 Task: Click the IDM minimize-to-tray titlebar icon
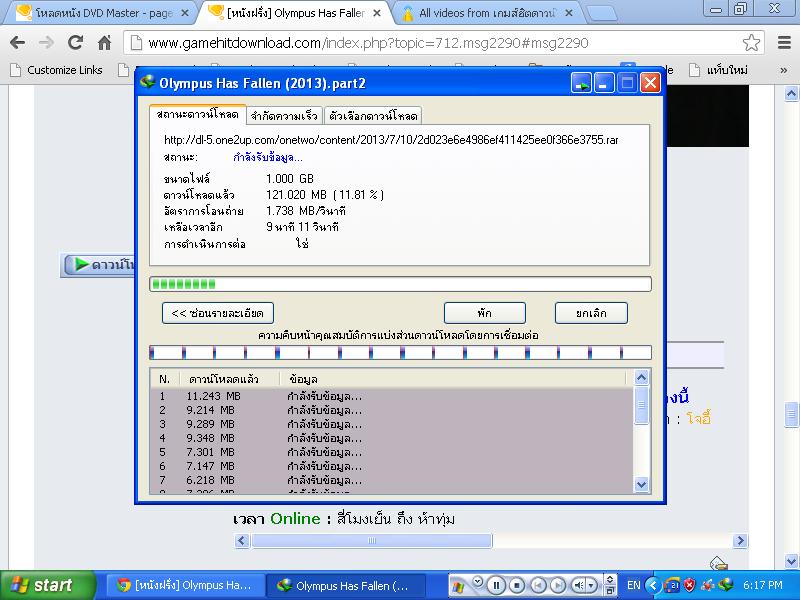581,83
